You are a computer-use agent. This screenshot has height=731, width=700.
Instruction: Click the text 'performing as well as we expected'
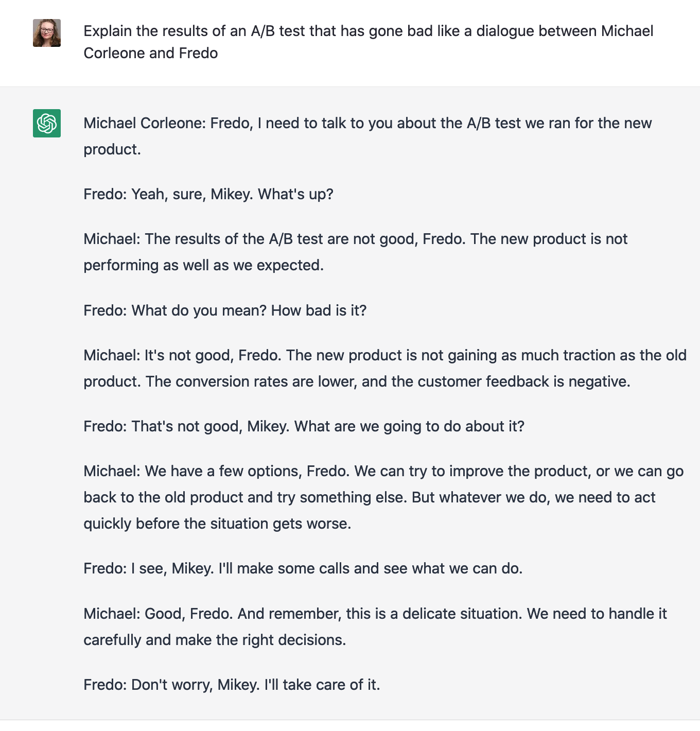click(x=203, y=265)
